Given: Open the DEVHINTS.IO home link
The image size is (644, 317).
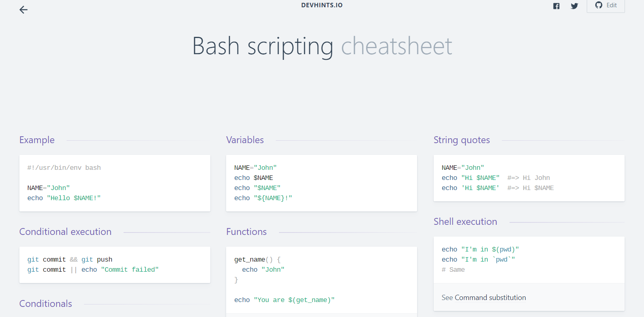Looking at the screenshot, I should coord(322,5).
